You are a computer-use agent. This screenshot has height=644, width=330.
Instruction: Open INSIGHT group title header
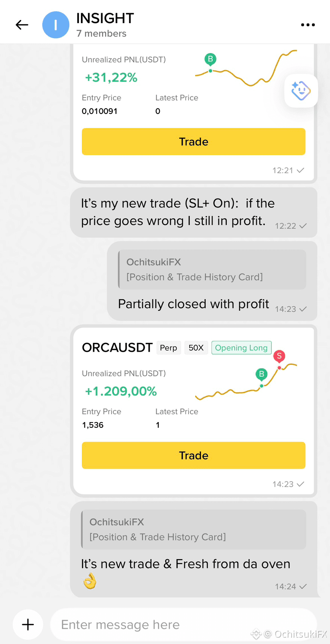[x=105, y=18]
